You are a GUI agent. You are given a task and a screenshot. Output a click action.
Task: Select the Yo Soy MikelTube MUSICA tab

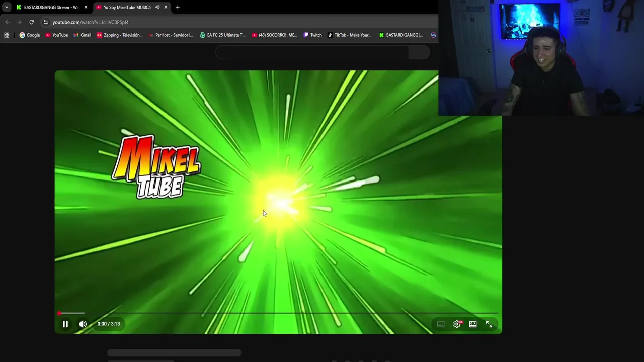coord(127,7)
